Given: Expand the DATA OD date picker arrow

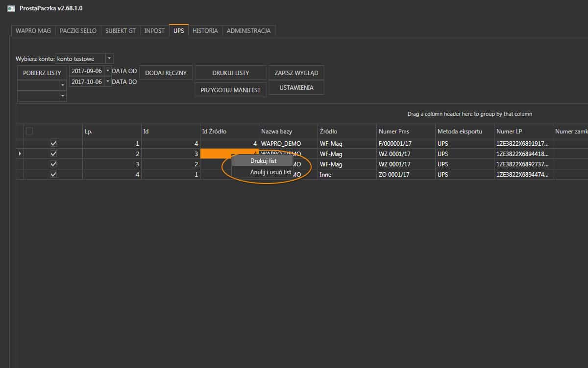Looking at the screenshot, I should click(108, 71).
